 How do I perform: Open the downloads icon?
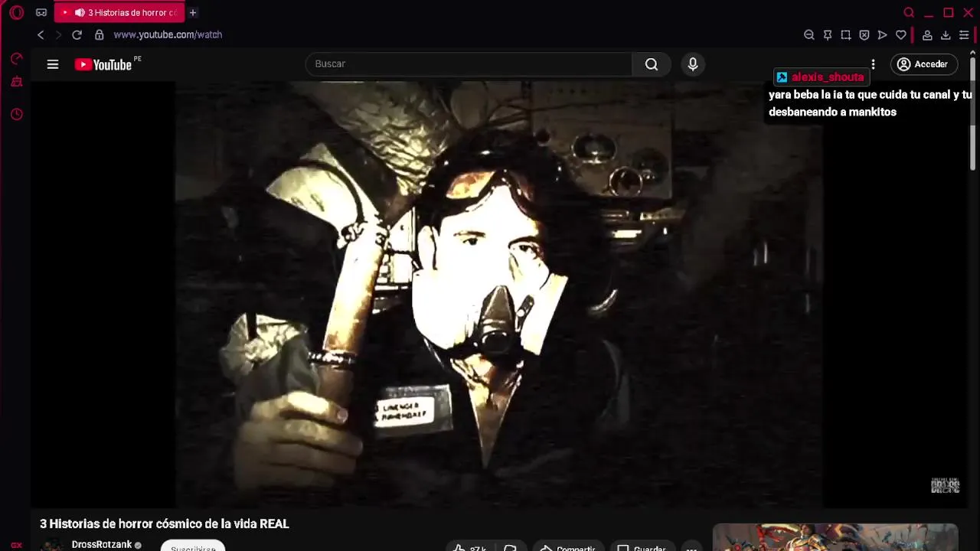946,34
